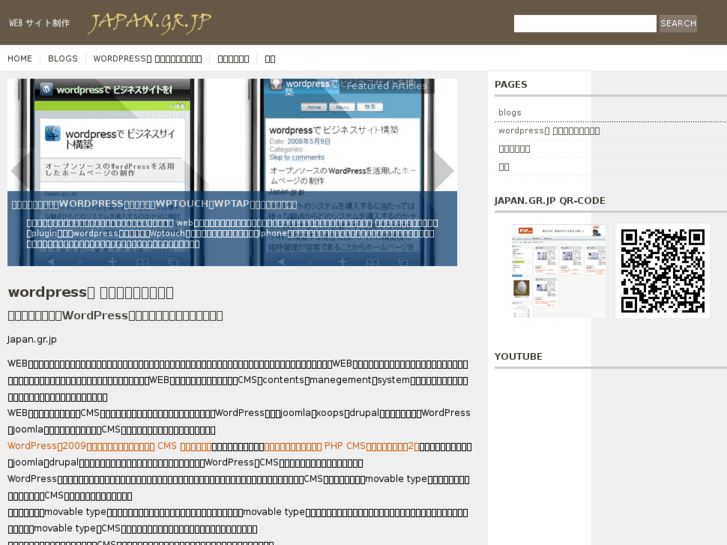Screen dimensions: 727x545
Task: Click the PAGES sidebar heading
Action: (510, 84)
